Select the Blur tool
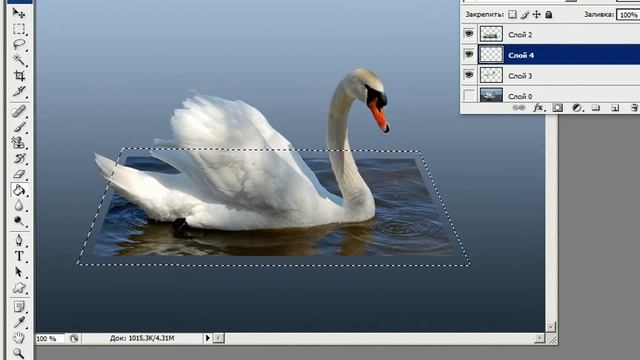This screenshot has width=640, height=360. tap(19, 206)
